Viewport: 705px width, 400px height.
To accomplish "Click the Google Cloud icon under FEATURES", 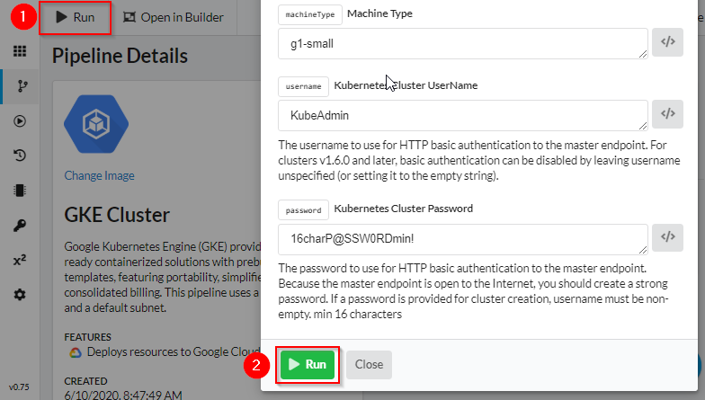I will 76,353.
